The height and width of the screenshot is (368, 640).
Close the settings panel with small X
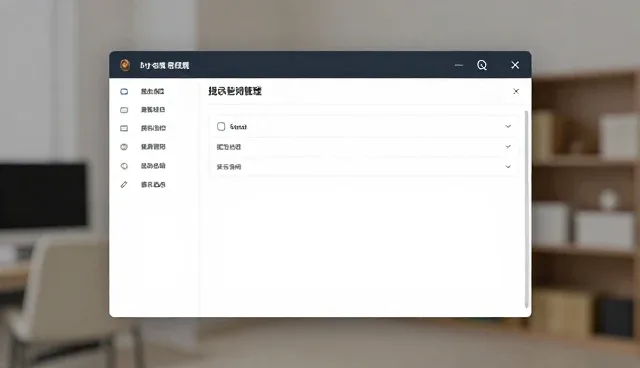click(x=516, y=91)
